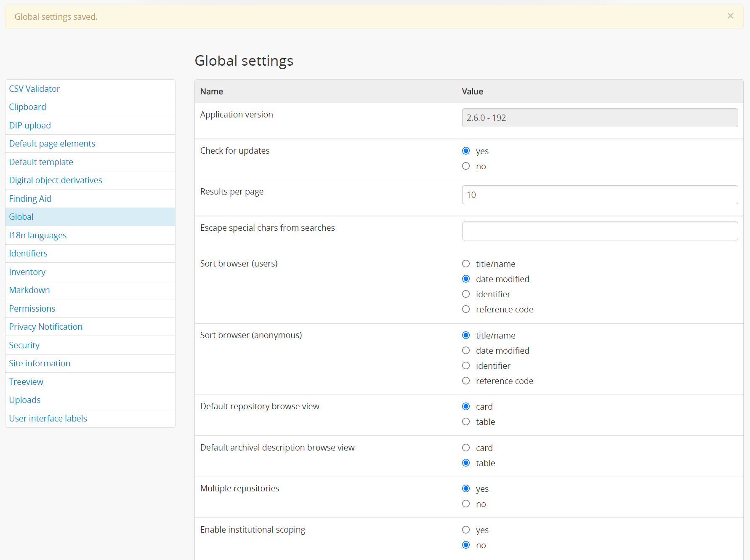Select title/name for Sort browser (users)
Viewport: 750px width, 560px height.
pos(466,264)
